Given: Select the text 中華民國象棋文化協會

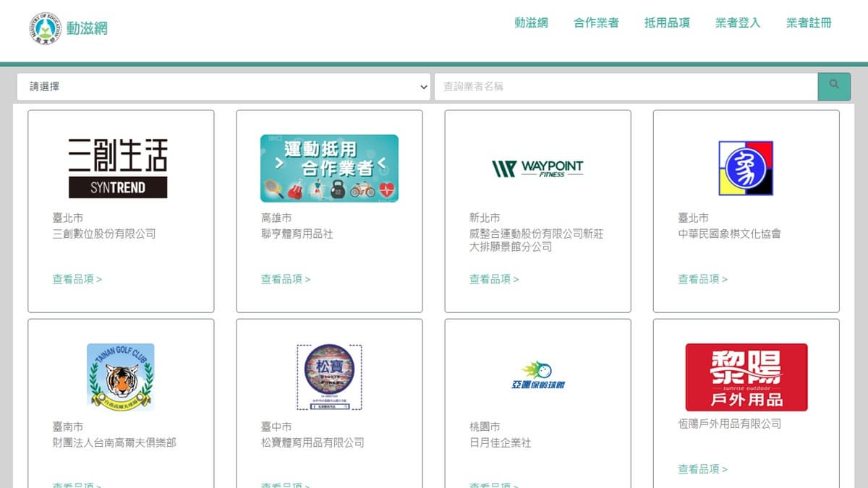Looking at the screenshot, I should click(729, 234).
